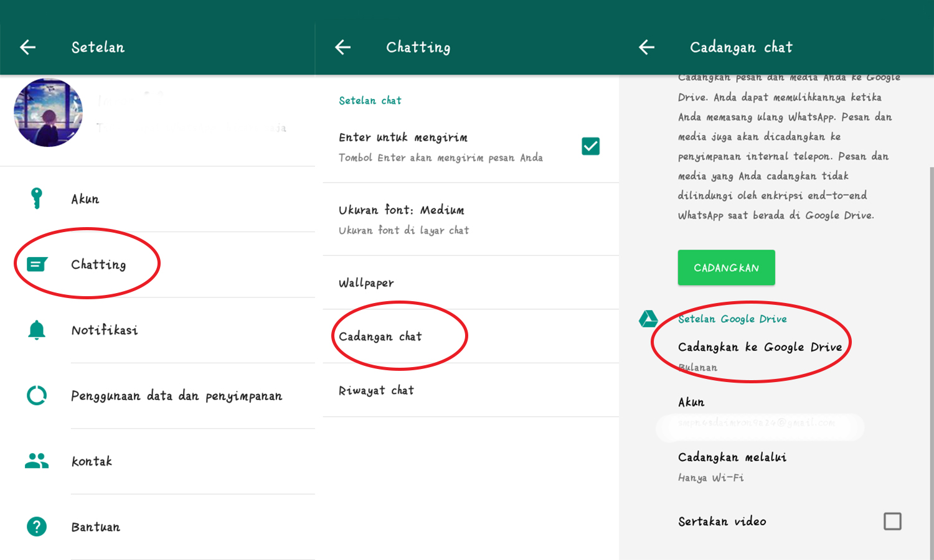The width and height of the screenshot is (934, 560).
Task: Click the Bulanan value text
Action: 698,368
